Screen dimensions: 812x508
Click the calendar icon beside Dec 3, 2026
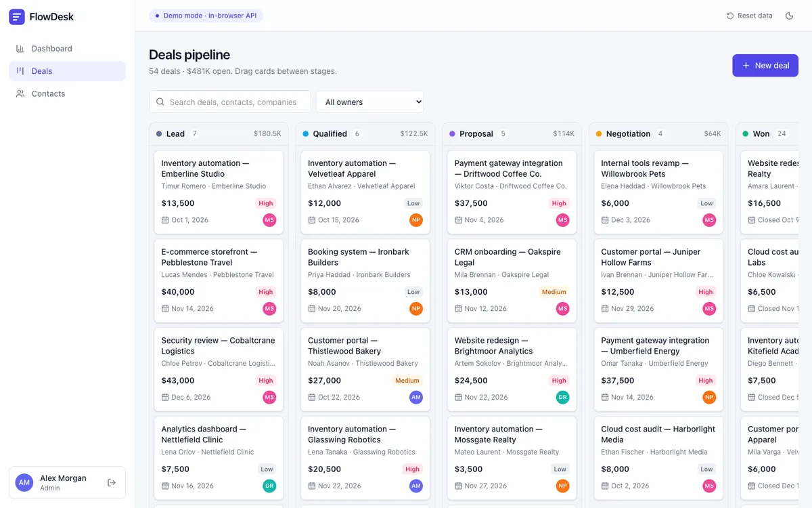coord(605,220)
